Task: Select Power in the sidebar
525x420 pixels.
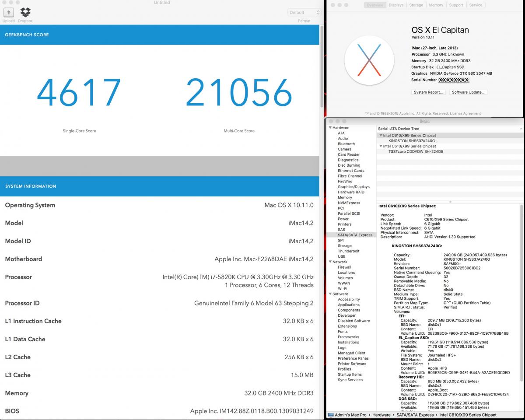Action: 343,219
